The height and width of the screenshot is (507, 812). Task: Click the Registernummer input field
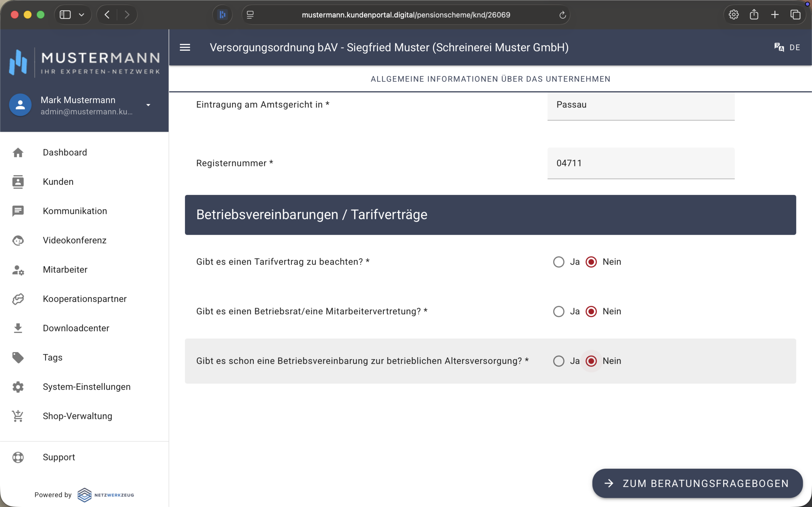(x=640, y=163)
